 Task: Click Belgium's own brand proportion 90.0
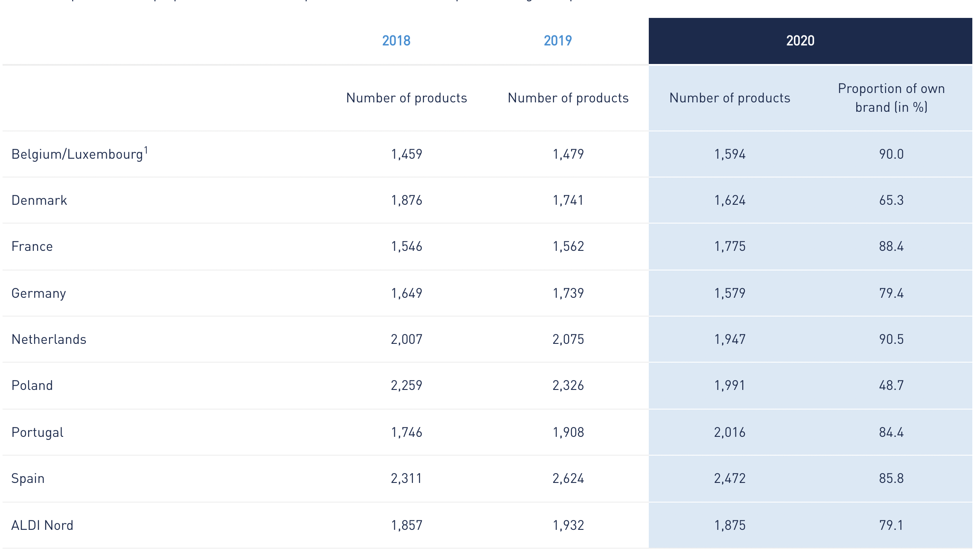(891, 154)
